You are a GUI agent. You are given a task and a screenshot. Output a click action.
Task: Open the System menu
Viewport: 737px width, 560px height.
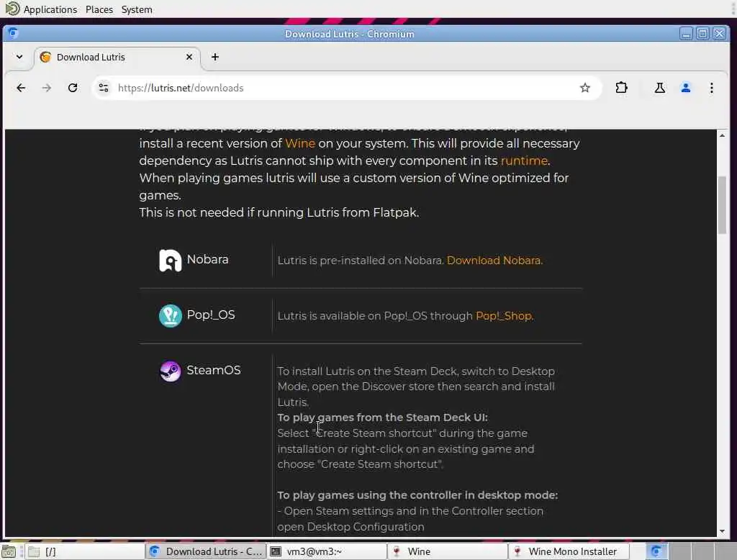[137, 9]
